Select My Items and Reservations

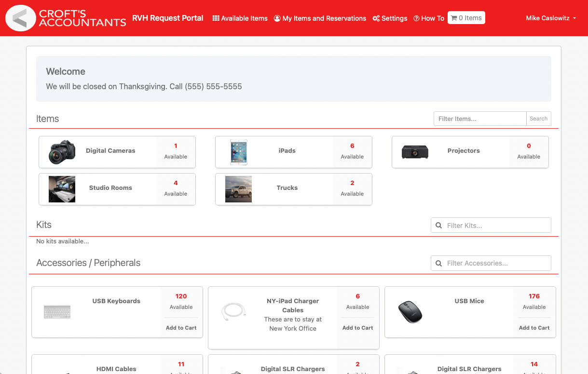319,18
